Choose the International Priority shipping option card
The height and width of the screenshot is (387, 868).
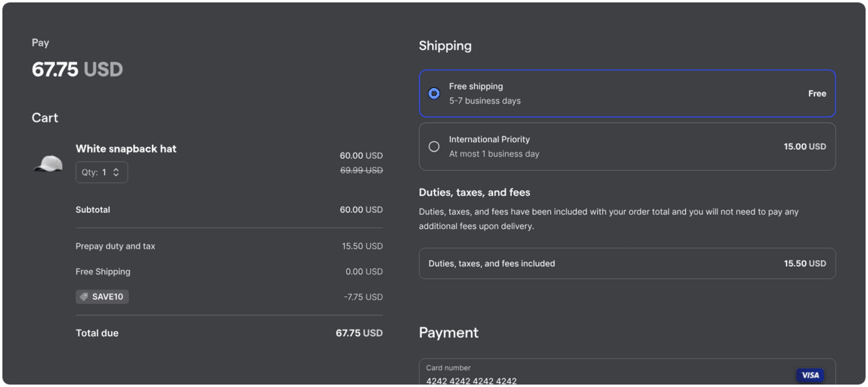click(627, 146)
